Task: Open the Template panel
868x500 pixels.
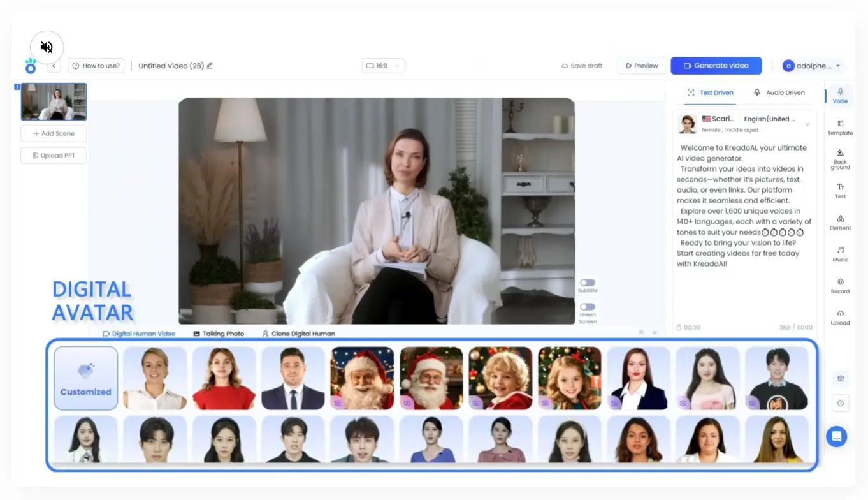Action: coord(840,128)
